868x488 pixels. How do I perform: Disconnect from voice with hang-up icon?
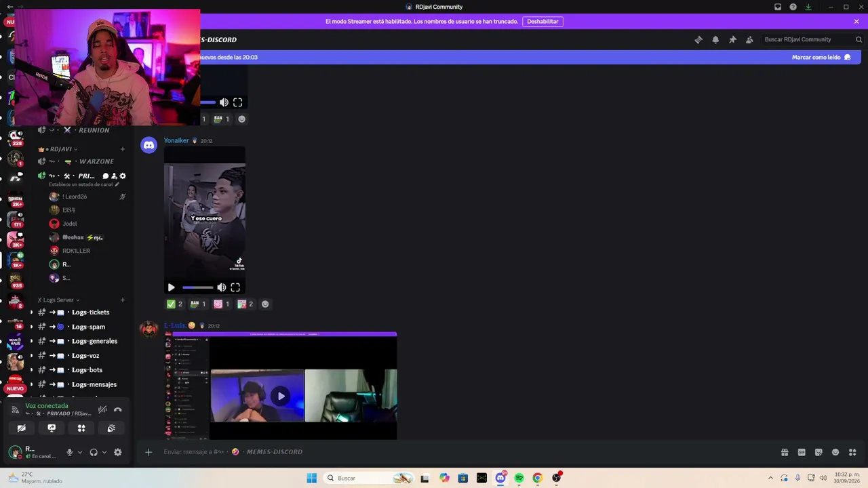118,409
